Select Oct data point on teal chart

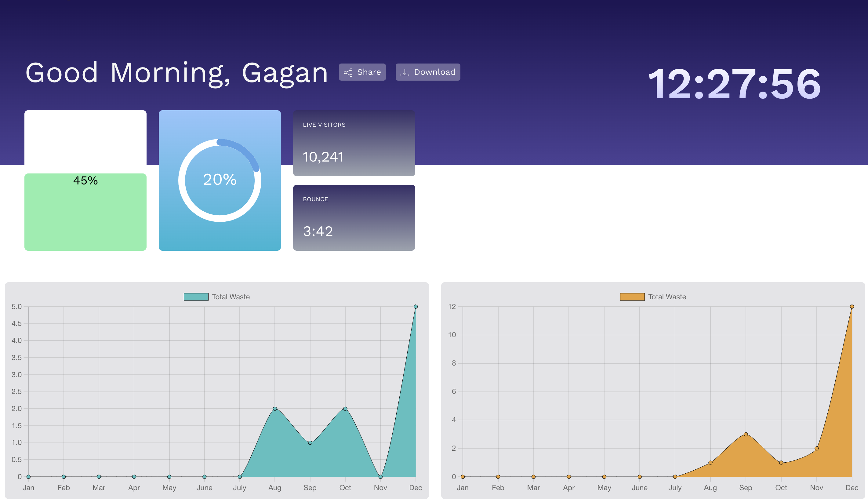point(345,409)
